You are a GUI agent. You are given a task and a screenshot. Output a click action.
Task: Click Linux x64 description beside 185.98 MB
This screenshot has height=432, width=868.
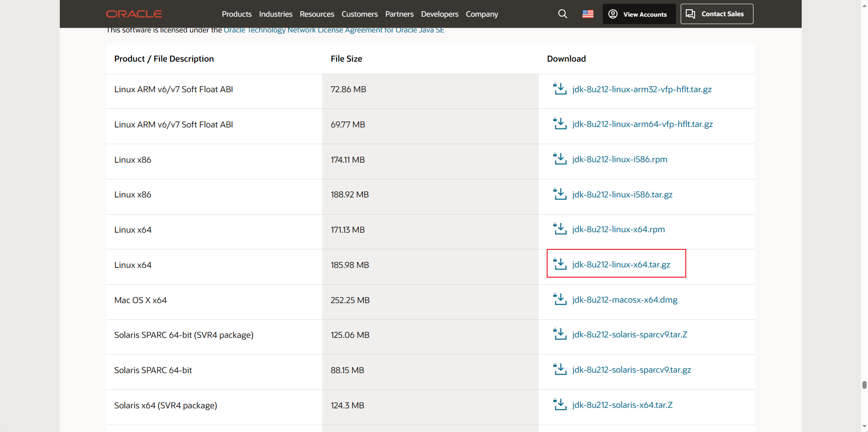pos(133,265)
